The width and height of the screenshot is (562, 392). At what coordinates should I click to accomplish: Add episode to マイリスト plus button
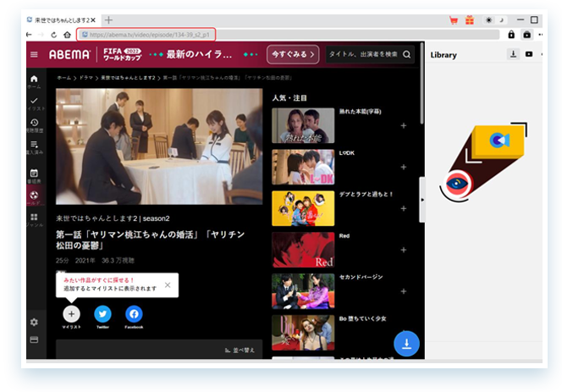tap(71, 314)
